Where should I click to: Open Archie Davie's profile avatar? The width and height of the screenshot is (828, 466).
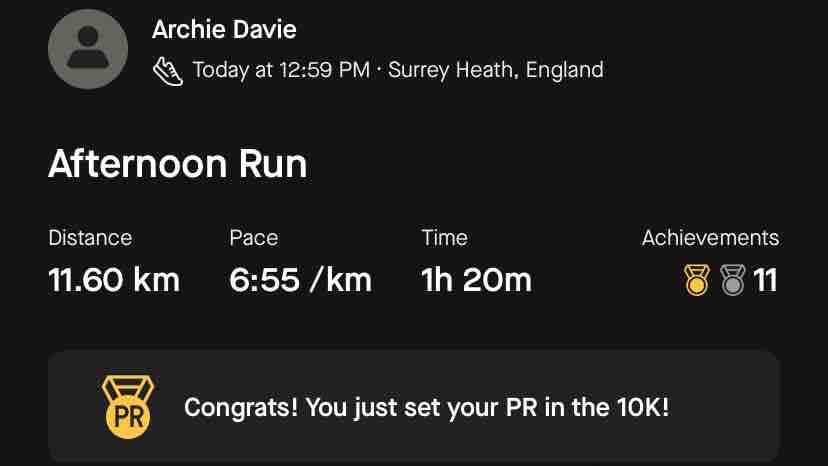(88, 49)
